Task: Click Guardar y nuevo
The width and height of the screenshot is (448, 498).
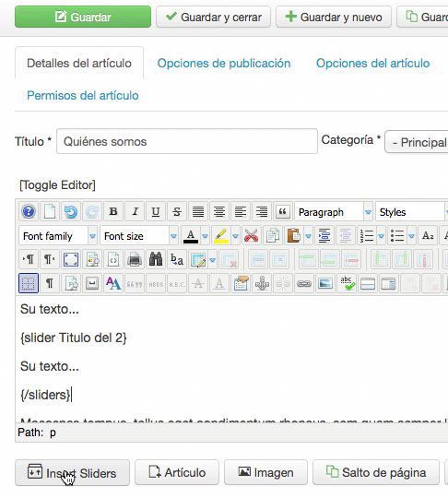Action: click(x=334, y=17)
